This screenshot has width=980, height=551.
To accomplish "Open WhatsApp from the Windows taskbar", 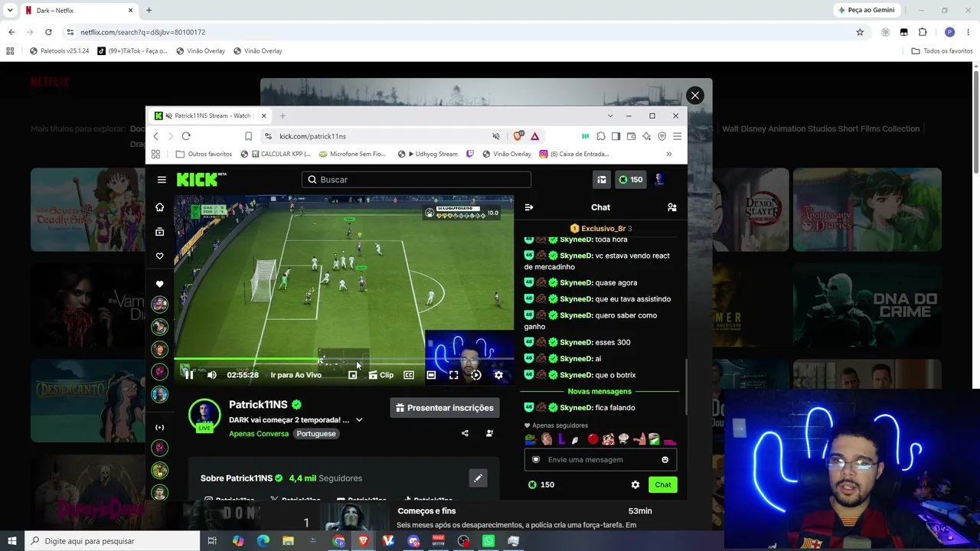I will point(488,541).
